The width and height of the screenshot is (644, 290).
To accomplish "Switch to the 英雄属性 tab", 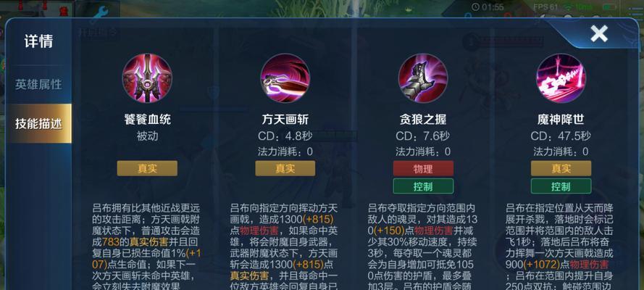I will (38, 85).
